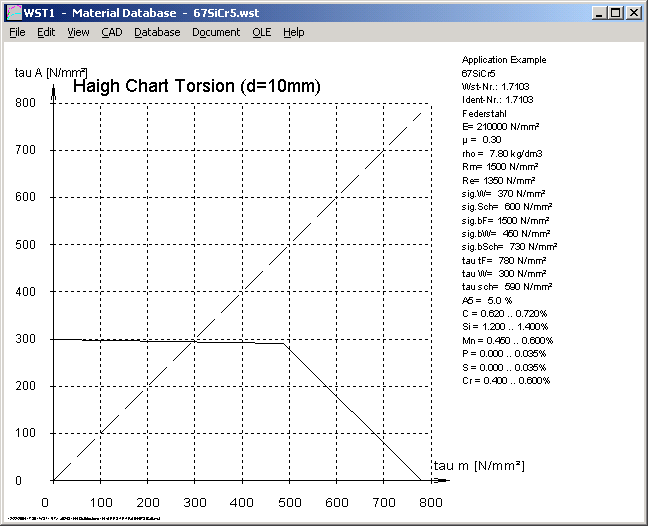Open the CAD menu
Image resolution: width=648 pixels, height=526 pixels.
112,32
